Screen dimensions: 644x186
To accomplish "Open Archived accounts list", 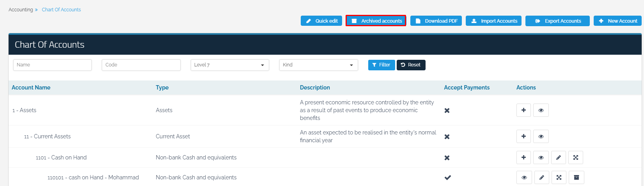I will [x=376, y=21].
